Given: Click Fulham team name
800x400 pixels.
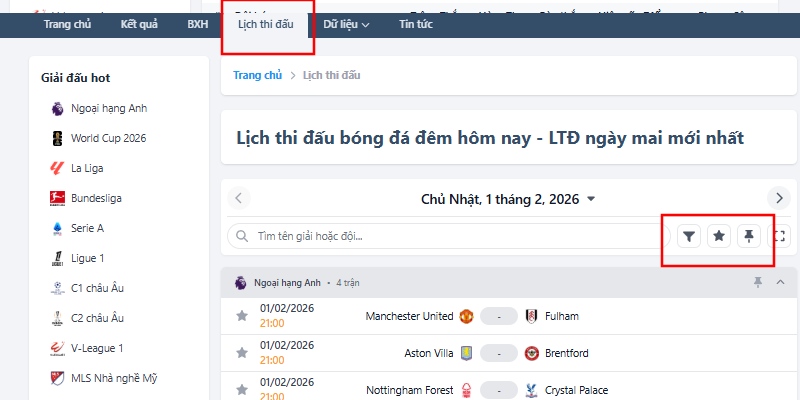Looking at the screenshot, I should click(x=562, y=316).
